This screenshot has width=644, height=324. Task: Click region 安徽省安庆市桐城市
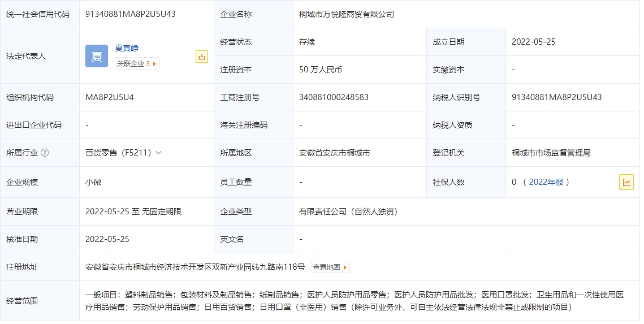(334, 153)
